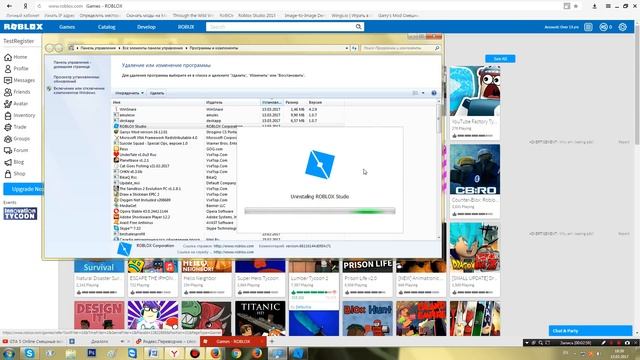640x360 pixels.
Task: Open Skype from the Windows taskbar
Action: coord(29,353)
